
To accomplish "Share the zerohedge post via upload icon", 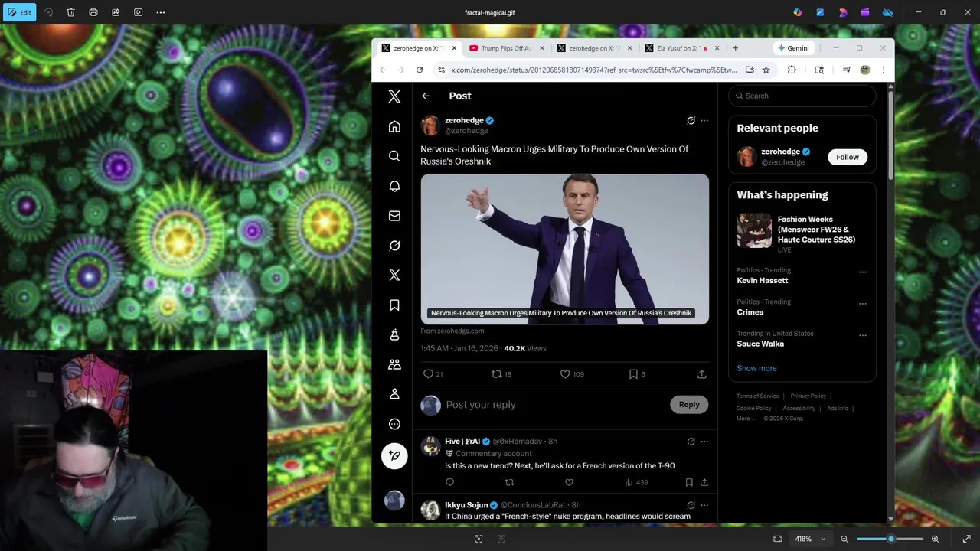I will tap(701, 374).
